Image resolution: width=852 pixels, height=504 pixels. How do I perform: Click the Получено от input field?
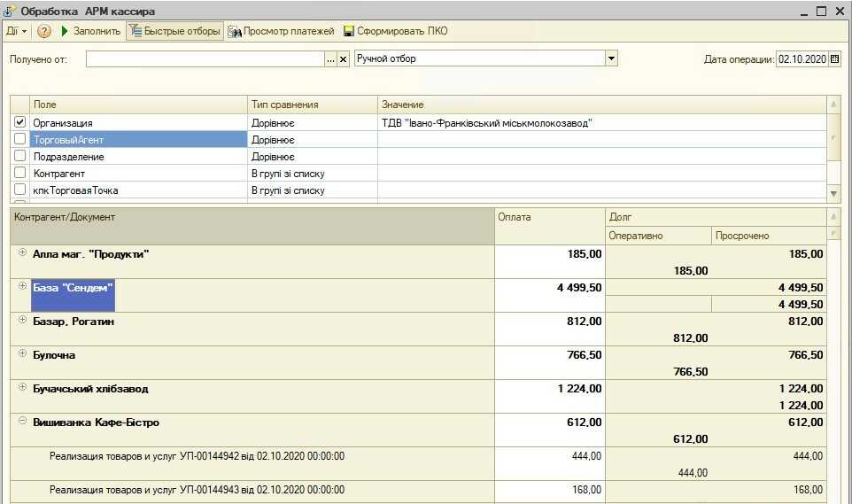205,59
